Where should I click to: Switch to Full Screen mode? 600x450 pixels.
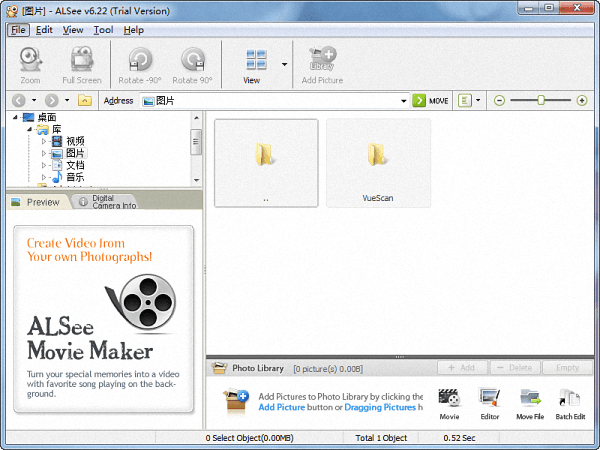tap(82, 64)
